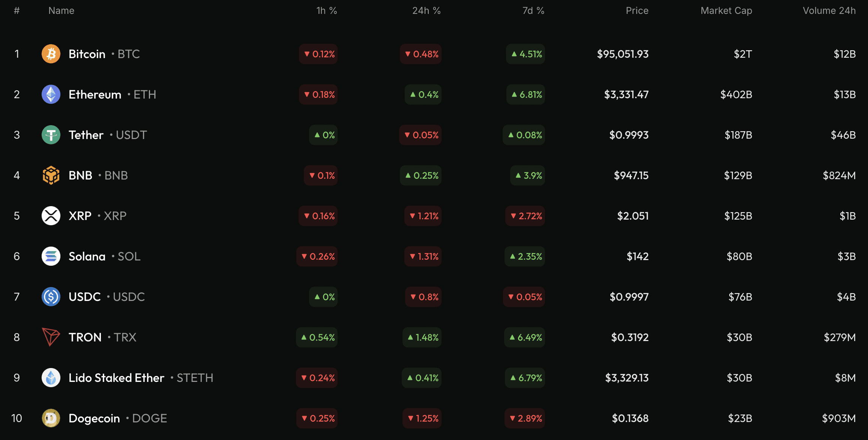The height and width of the screenshot is (440, 868).
Task: Click Bitcoin's 7d 4.51% green badge
Action: click(x=526, y=54)
